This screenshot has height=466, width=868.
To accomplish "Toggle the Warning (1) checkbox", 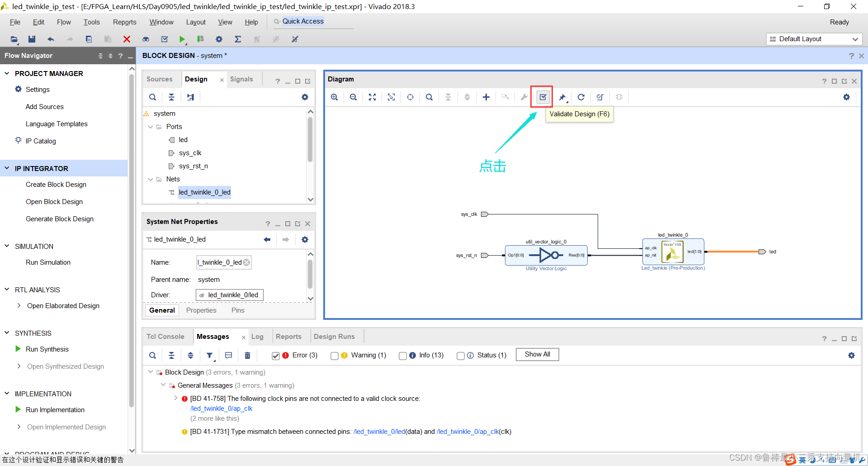I will click(x=335, y=356).
